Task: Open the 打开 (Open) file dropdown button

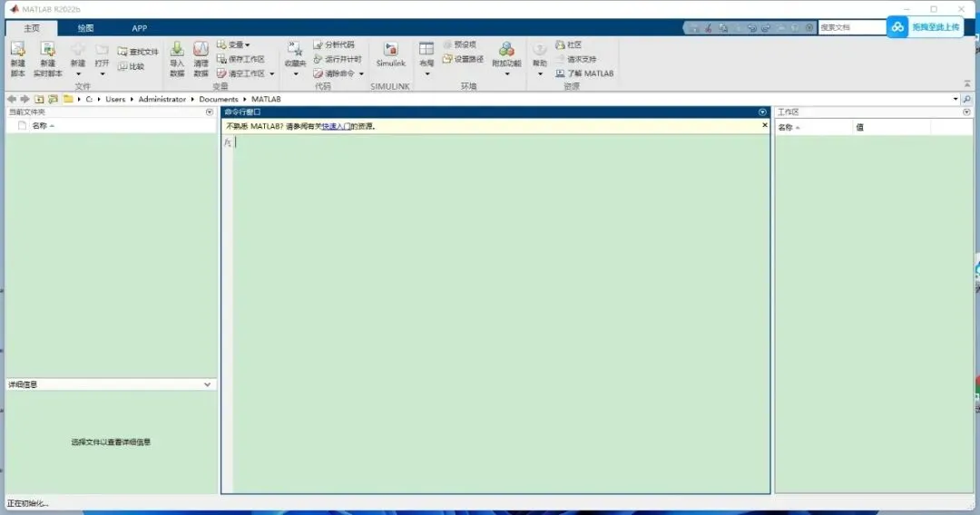Action: 102,60
